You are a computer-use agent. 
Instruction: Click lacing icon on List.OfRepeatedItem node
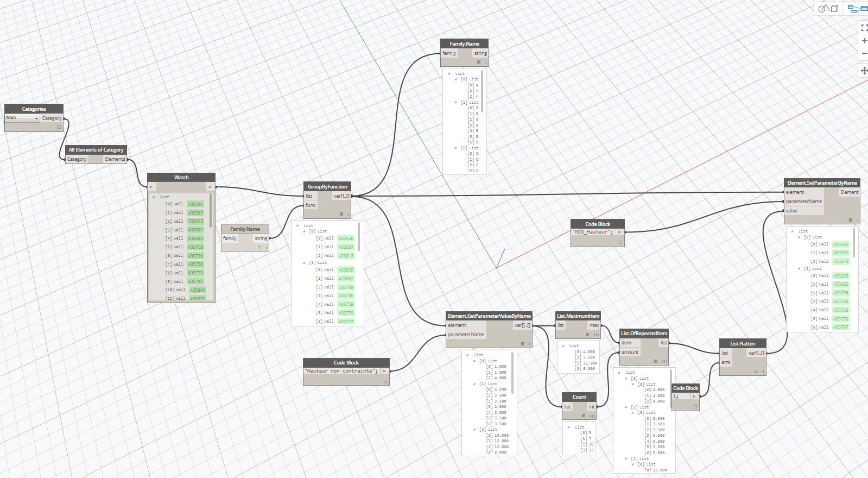[x=664, y=361]
